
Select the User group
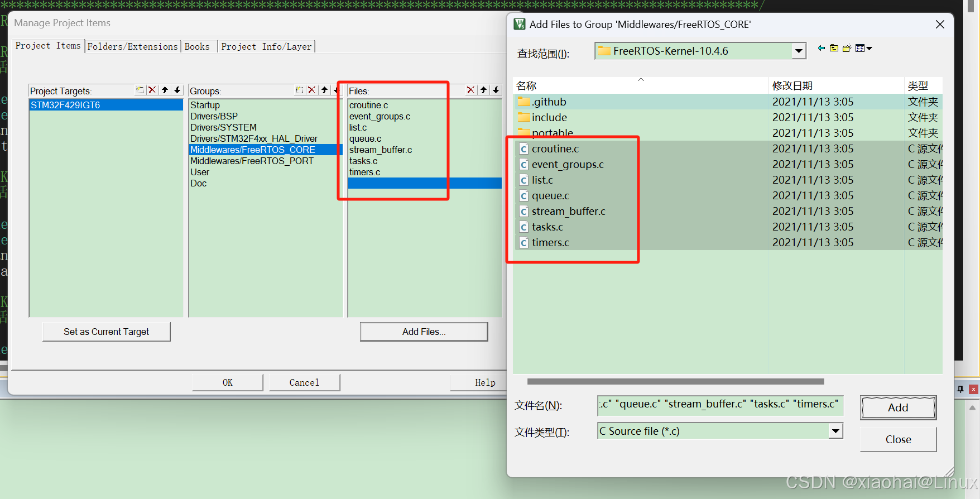tap(200, 172)
